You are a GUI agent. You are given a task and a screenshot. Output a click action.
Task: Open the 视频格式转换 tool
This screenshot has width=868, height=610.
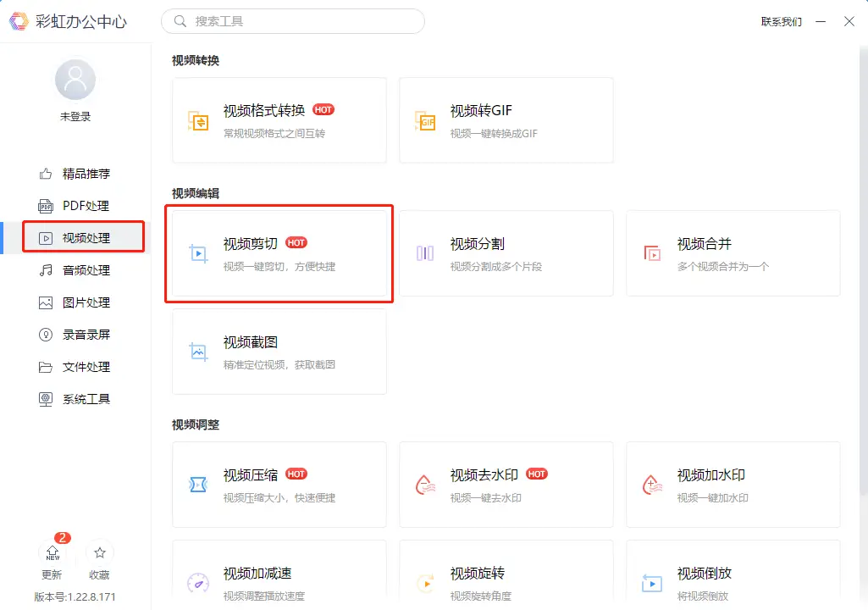click(279, 120)
